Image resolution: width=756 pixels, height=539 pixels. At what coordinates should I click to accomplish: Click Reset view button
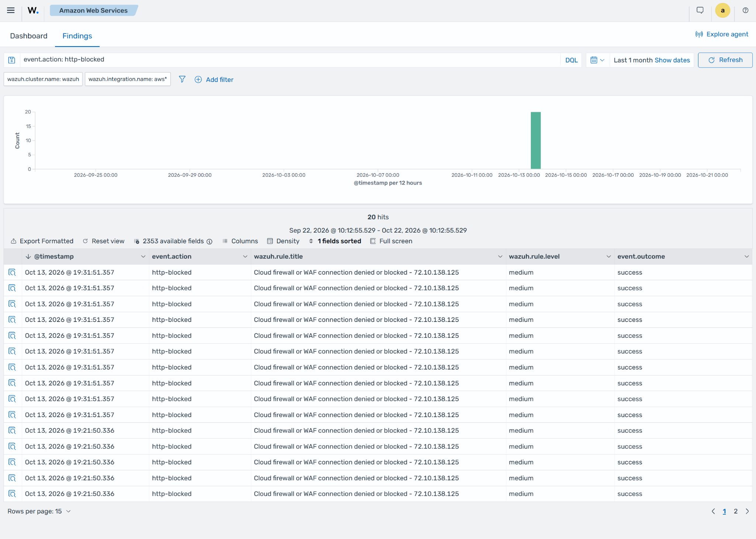[104, 241]
